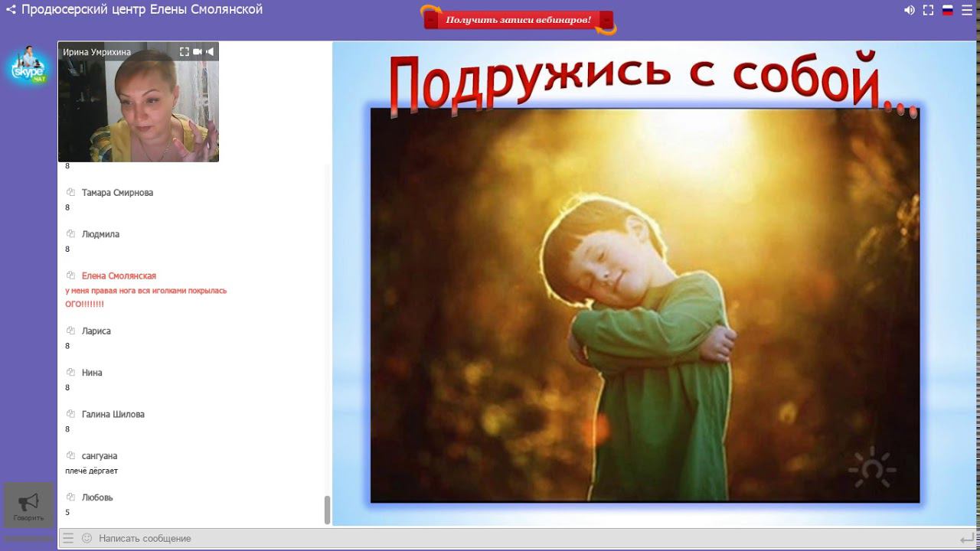Click the icon next to Людмила
980x551 pixels.
point(70,234)
